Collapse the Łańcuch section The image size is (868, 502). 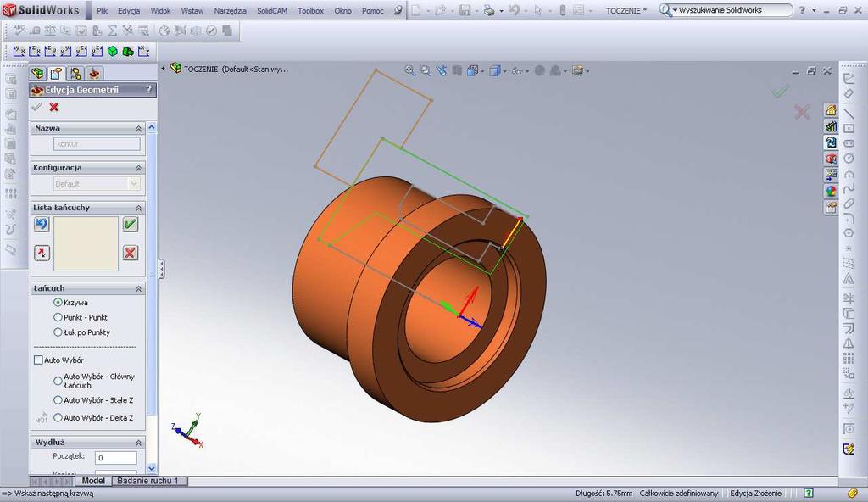click(x=138, y=288)
